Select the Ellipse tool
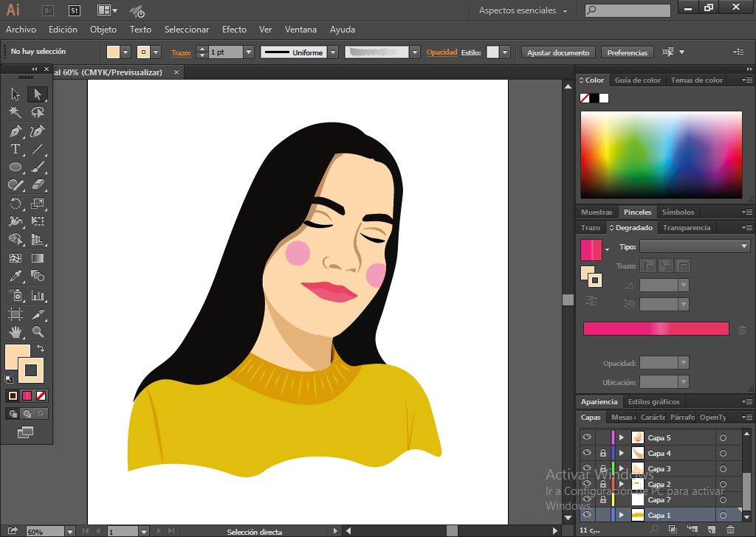Image resolution: width=756 pixels, height=537 pixels. 16,167
